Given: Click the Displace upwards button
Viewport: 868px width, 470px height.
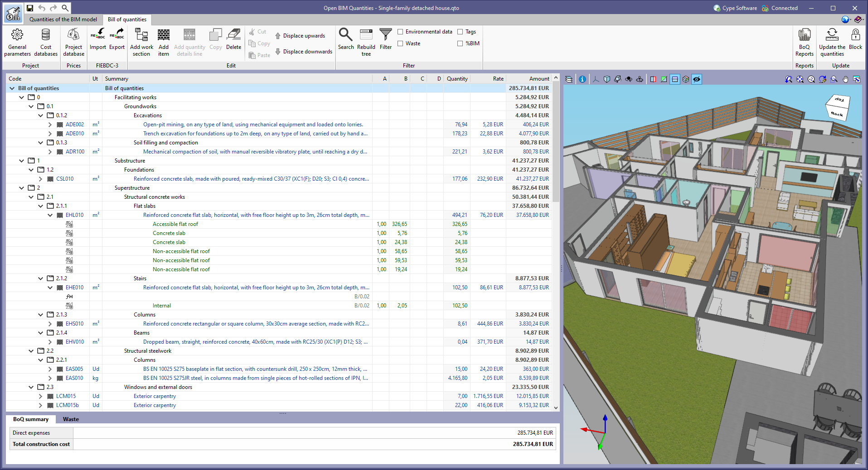Looking at the screenshot, I should [x=301, y=35].
